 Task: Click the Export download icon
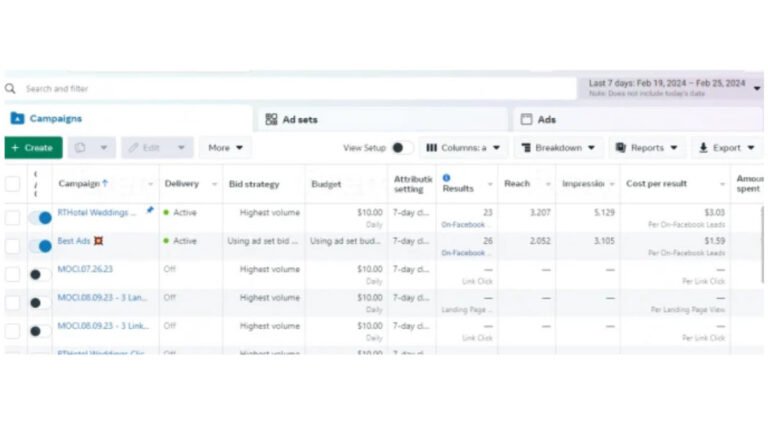(x=703, y=148)
